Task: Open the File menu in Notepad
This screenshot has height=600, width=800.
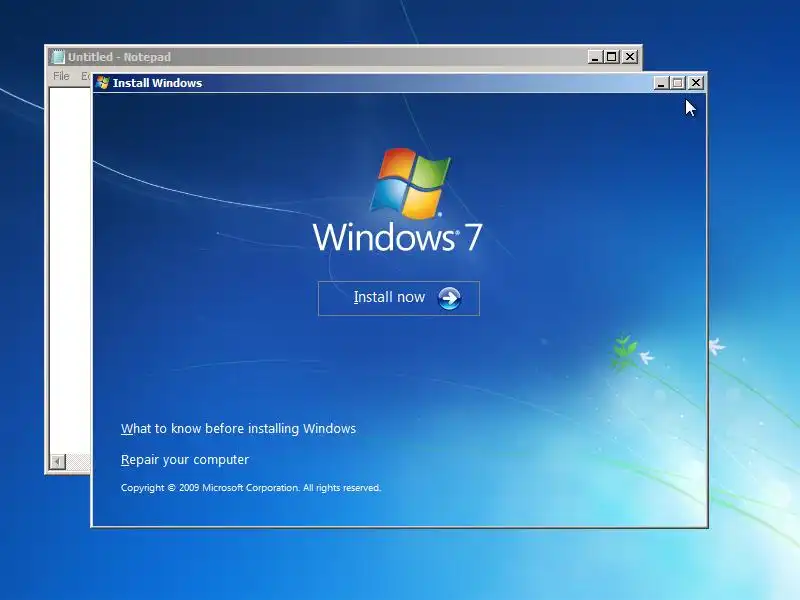Action: click(x=61, y=76)
